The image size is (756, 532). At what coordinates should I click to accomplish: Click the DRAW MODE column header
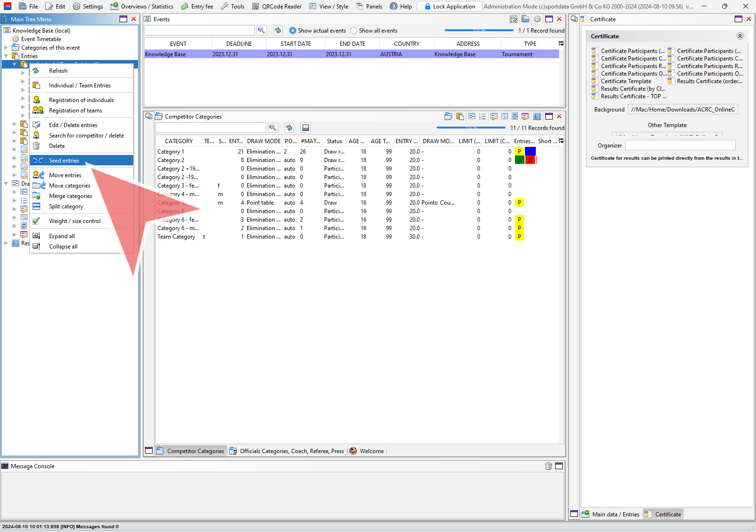[264, 141]
